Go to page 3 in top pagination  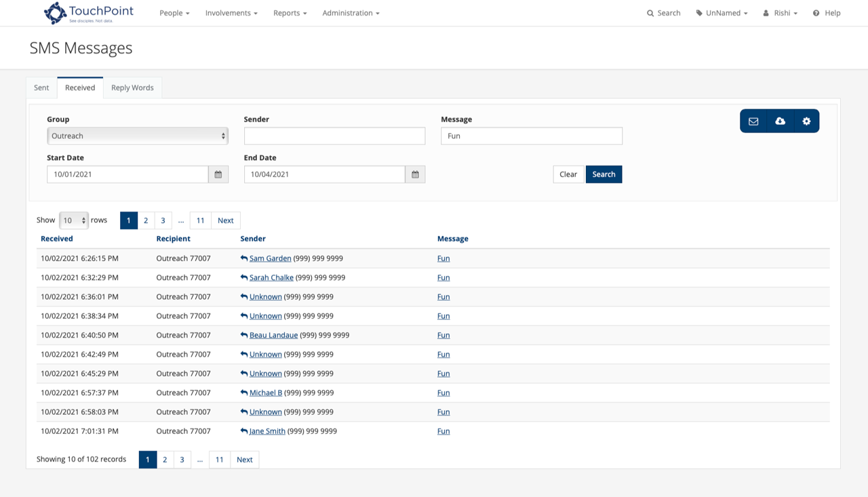[x=163, y=220]
